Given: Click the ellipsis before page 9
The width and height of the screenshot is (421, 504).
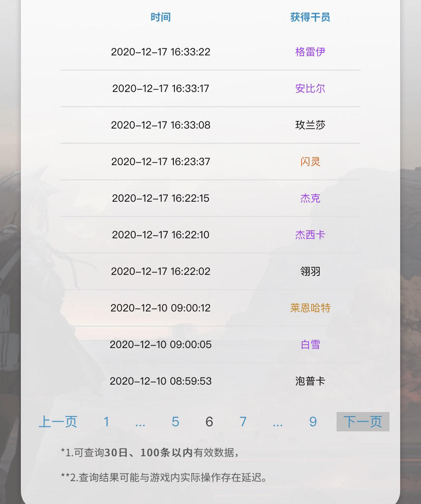Looking at the screenshot, I should tap(278, 422).
